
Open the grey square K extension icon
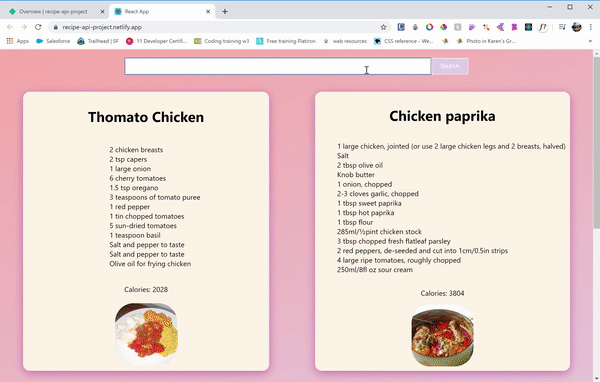pos(458,27)
